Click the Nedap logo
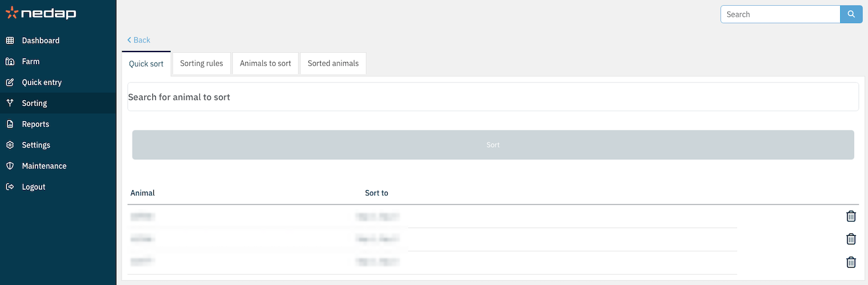 tap(41, 13)
